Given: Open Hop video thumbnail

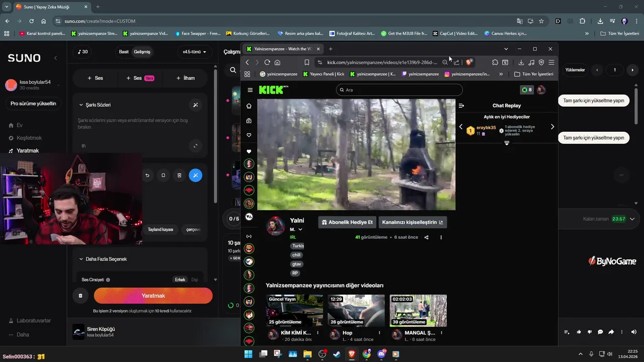Looking at the screenshot, I should [x=356, y=310].
